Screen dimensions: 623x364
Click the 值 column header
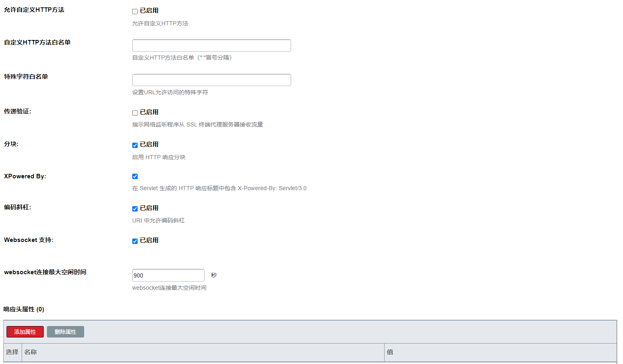click(390, 352)
